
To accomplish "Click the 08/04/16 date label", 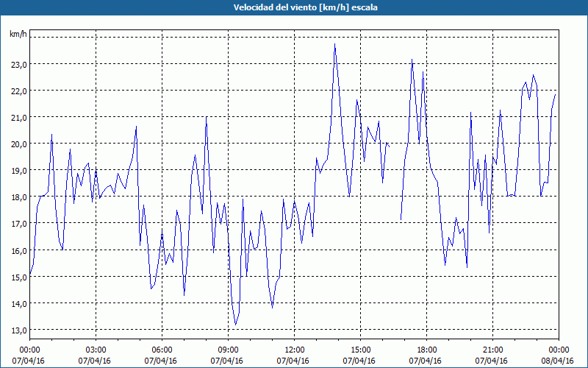I will point(558,361).
